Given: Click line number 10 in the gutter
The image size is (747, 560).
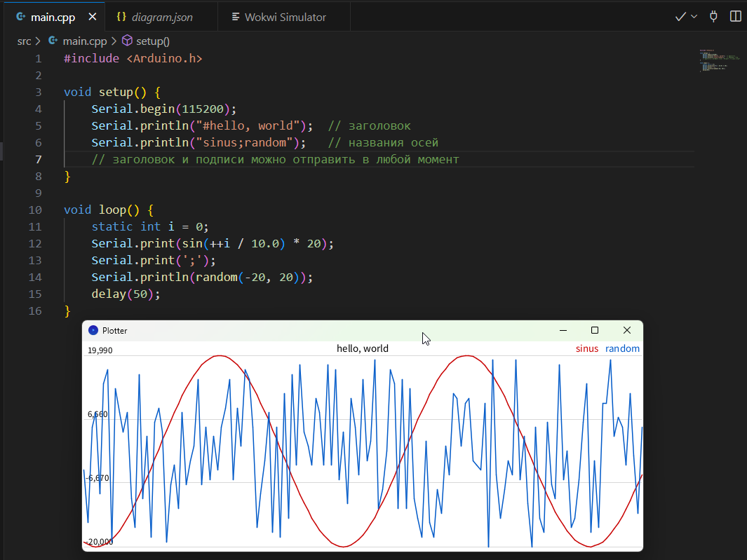Looking at the screenshot, I should tap(35, 210).
